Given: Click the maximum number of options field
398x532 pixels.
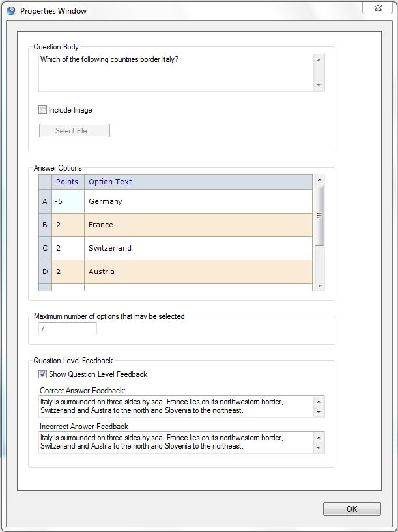Looking at the screenshot, I should pyautogui.click(x=68, y=329).
